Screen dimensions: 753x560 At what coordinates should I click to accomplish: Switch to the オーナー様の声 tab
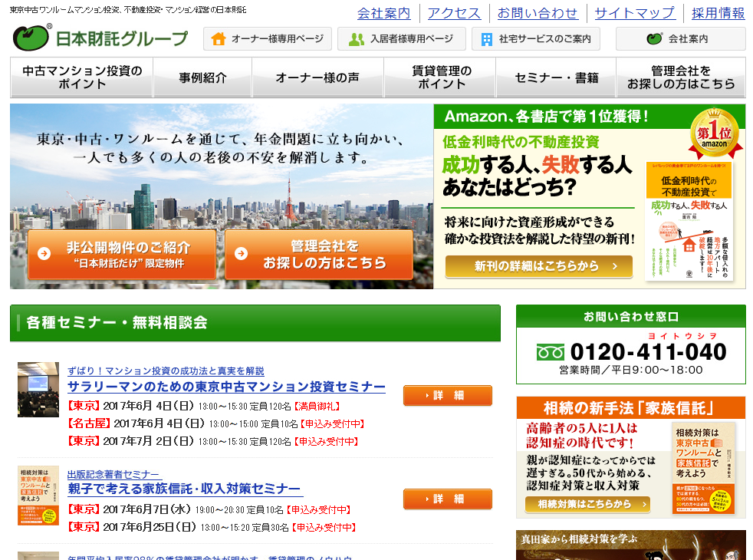(317, 77)
